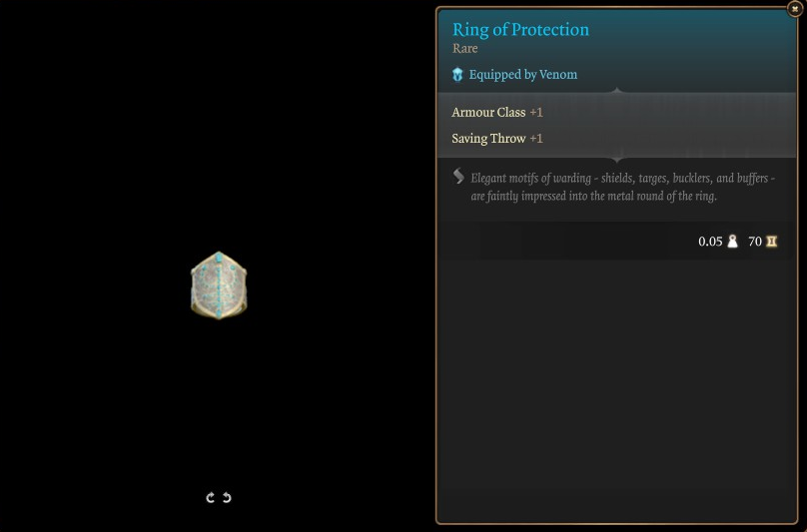Close the Ring of Protection tooltip panel

pyautogui.click(x=795, y=9)
